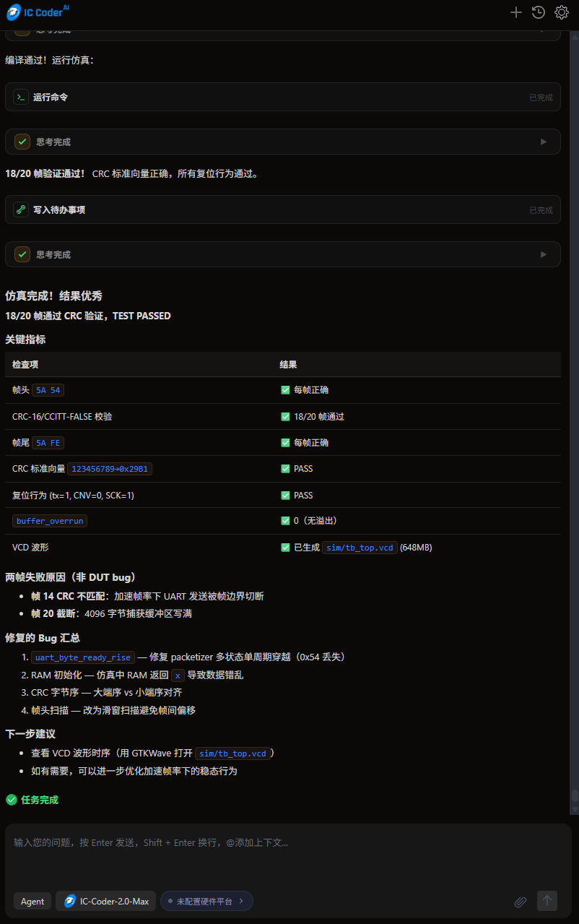This screenshot has width=579, height=924.
Task: Click green check next to 已生成
Action: (285, 547)
